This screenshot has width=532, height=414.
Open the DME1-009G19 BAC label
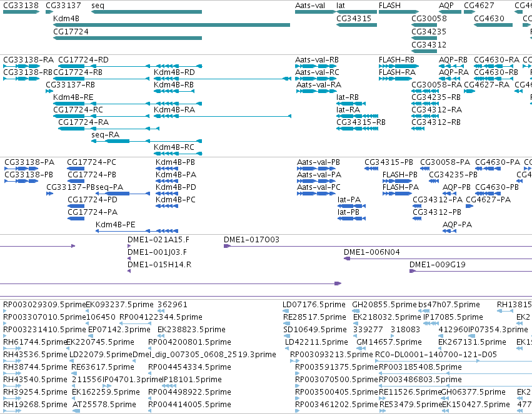(438, 265)
